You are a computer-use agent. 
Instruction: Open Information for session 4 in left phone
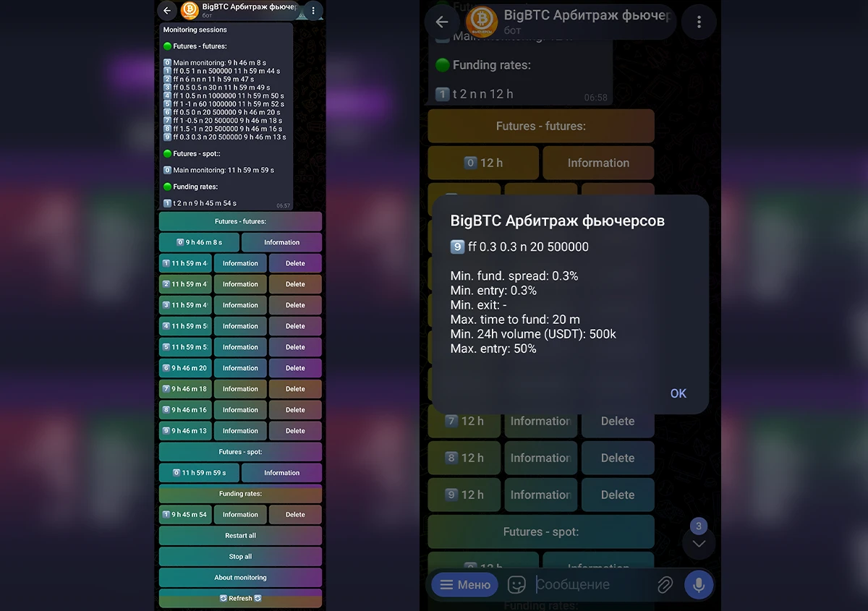click(240, 326)
